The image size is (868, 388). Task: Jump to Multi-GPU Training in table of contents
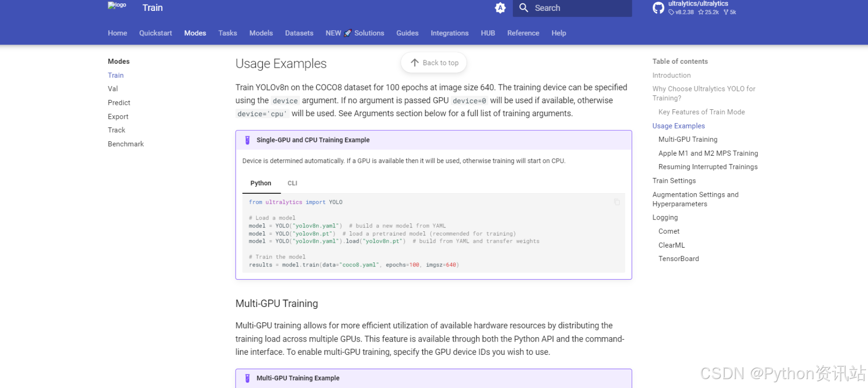click(x=688, y=139)
